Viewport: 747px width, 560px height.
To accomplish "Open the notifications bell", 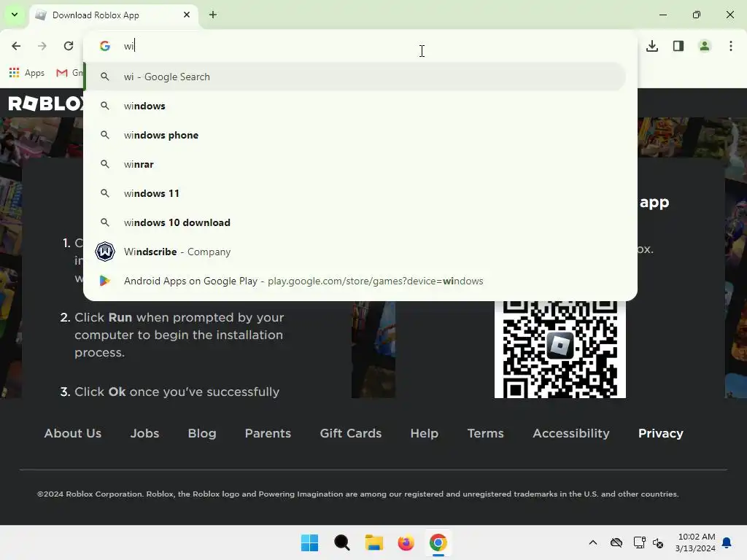I will 727,542.
